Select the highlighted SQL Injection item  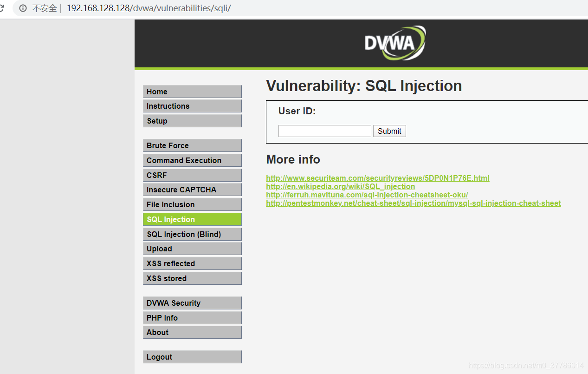[192, 219]
